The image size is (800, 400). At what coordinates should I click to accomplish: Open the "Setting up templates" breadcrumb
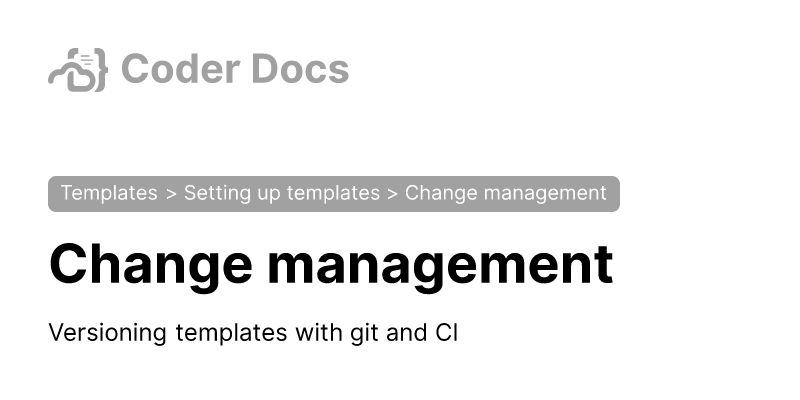pos(282,193)
